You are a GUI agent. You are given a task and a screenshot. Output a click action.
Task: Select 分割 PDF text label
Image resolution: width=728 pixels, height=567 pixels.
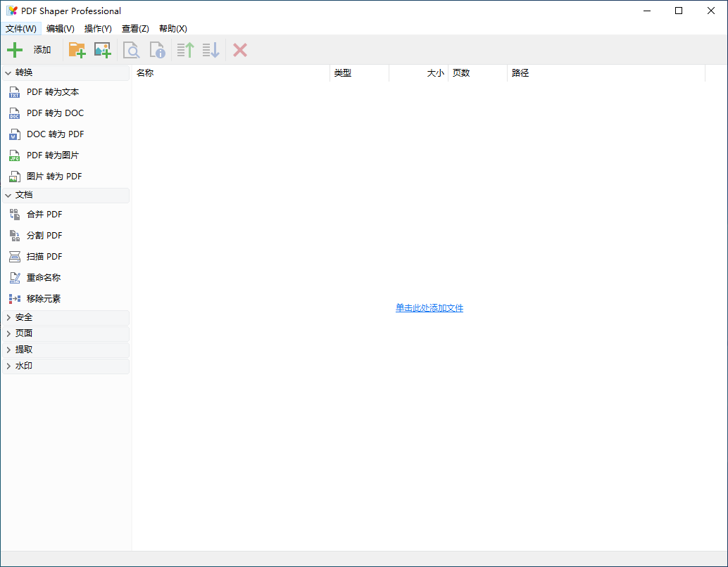(44, 235)
